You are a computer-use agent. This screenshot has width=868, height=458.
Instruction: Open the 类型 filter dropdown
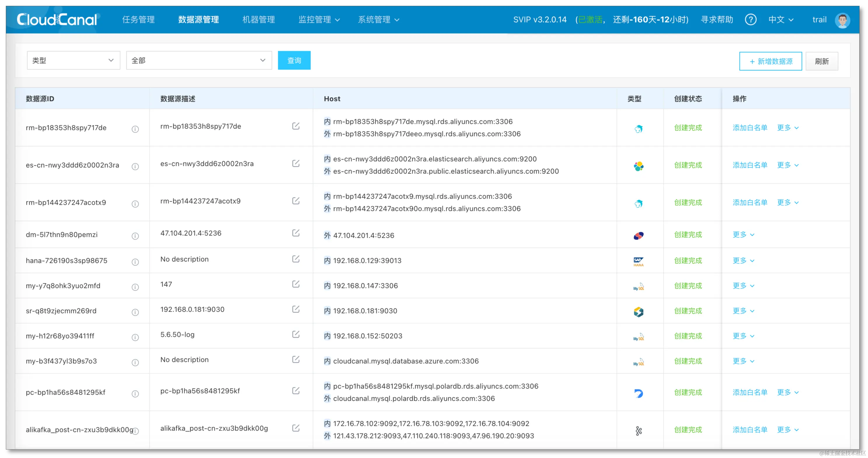pos(74,60)
